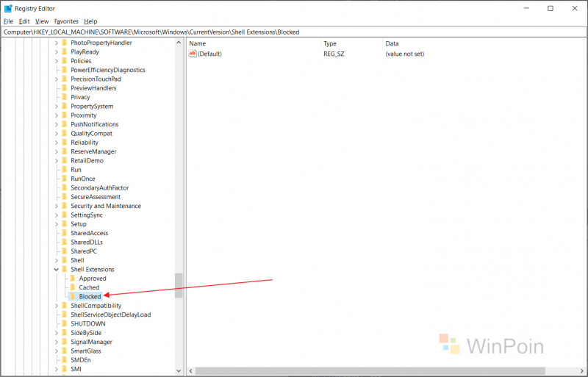Expand the SettingSync key
Screen dimensions: 588x377
pos(57,215)
